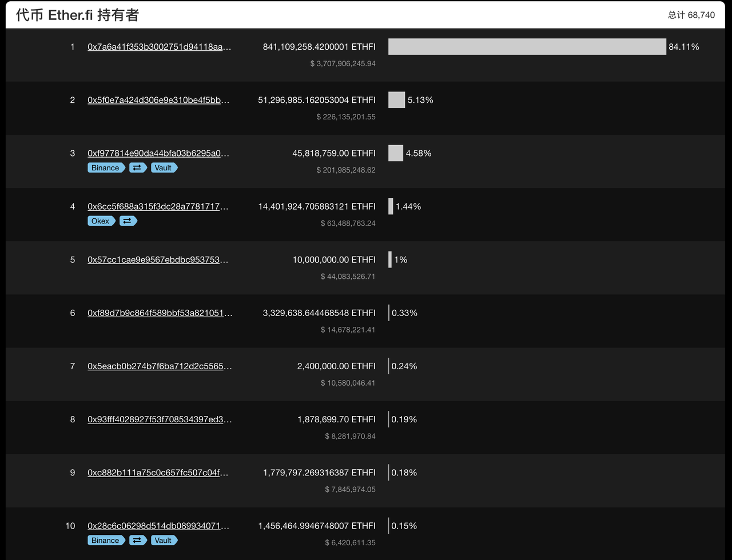
Task: Open rank 8 address starting 0x93fff4028
Action: [x=159, y=419]
